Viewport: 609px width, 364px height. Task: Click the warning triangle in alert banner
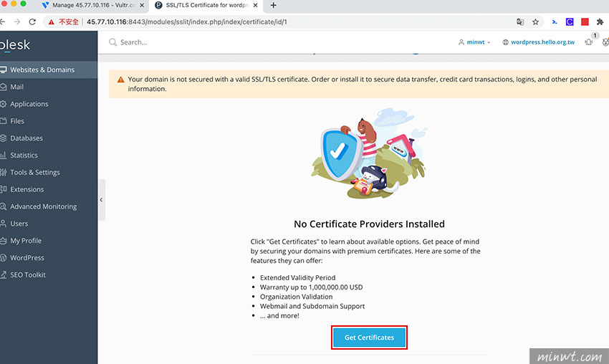pos(121,80)
